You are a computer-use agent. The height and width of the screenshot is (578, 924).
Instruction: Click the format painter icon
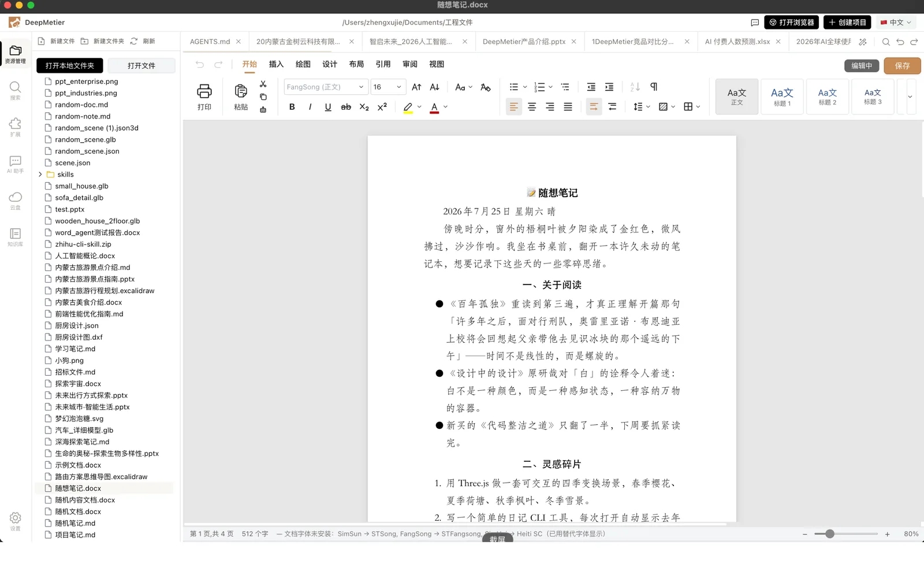tap(263, 110)
